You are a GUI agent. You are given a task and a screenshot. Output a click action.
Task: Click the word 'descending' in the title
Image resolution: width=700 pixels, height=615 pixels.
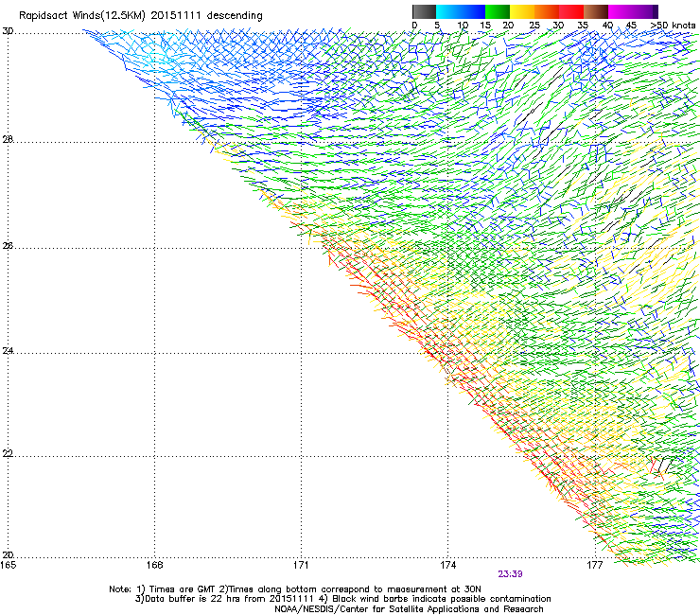(x=235, y=16)
